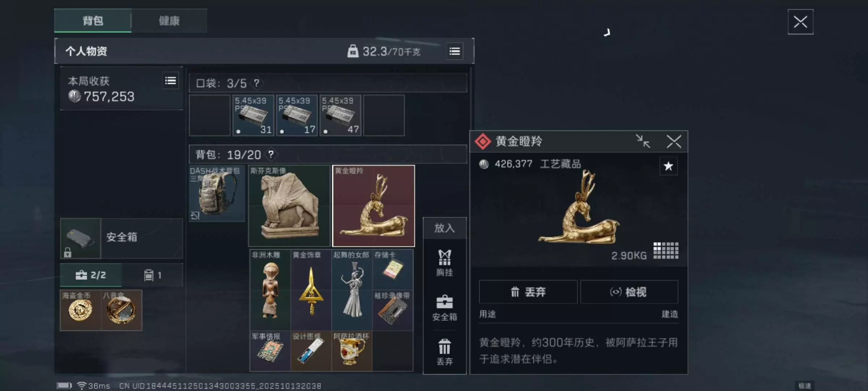
Task: Open the 个人物资 list menu icon
Action: (x=455, y=51)
